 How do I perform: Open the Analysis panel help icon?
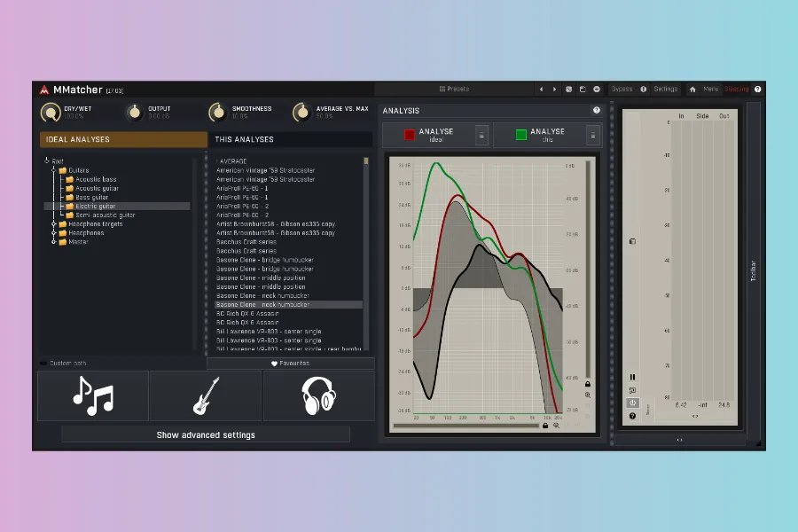pos(596,111)
